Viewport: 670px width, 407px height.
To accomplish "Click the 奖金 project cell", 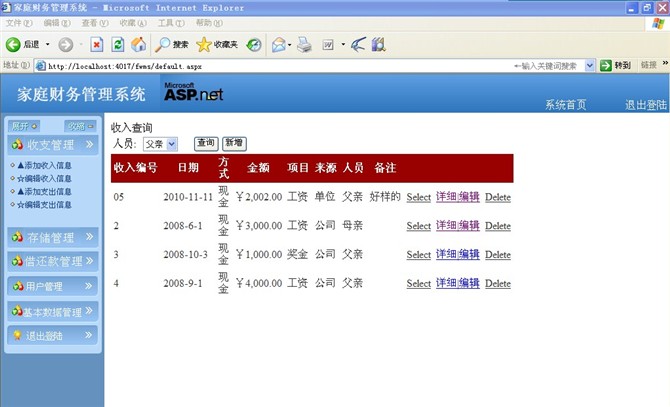I will pos(297,254).
